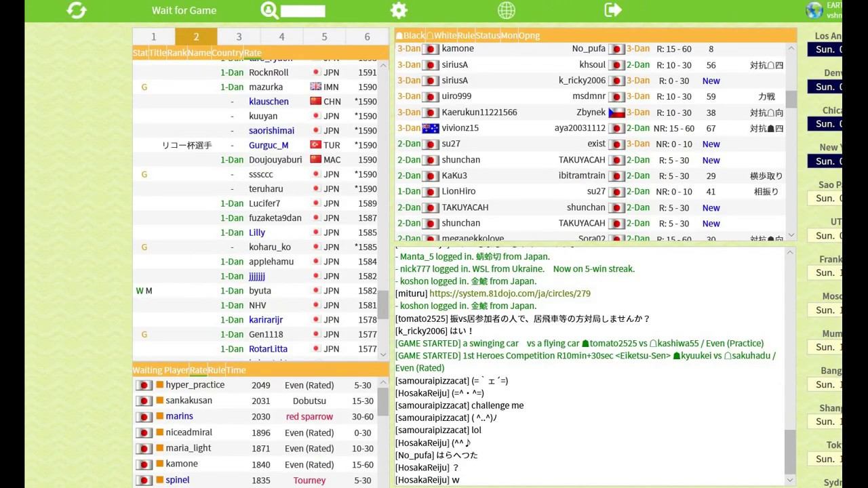The width and height of the screenshot is (868, 488).
Task: Click the red sparrow rule text
Action: tap(309, 417)
